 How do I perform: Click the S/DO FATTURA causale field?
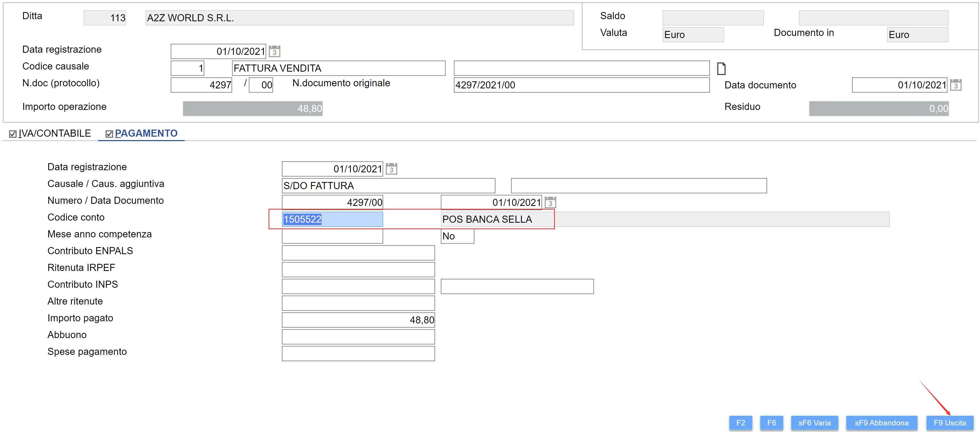tap(388, 186)
